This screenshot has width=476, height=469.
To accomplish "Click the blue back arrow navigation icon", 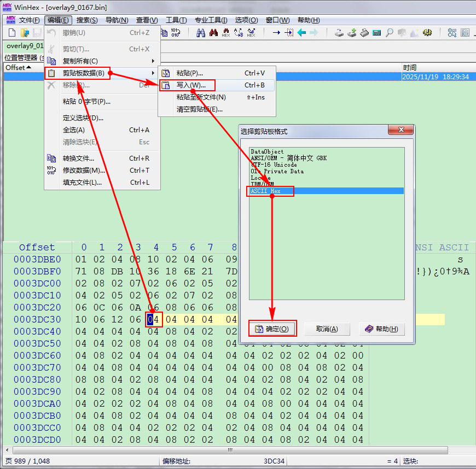I will 301,33.
